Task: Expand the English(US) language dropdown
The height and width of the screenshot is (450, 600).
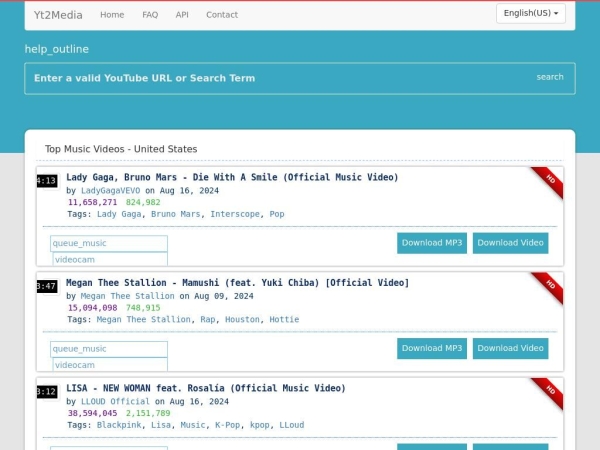Action: [x=531, y=13]
